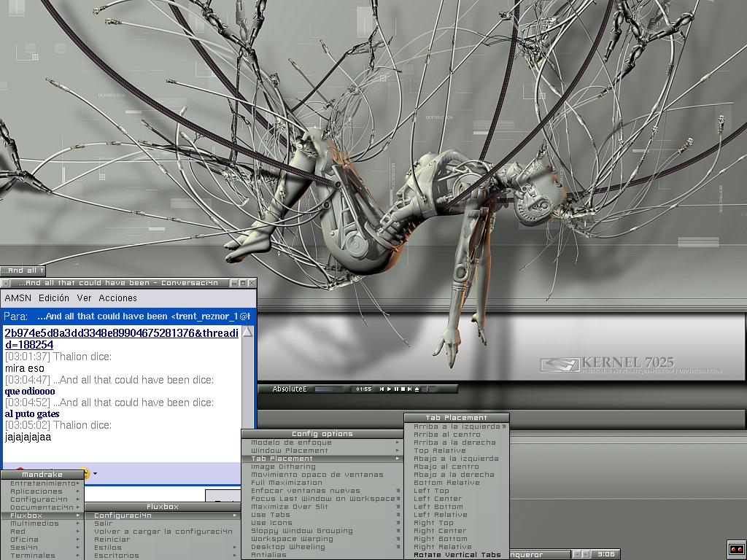Click the eject icon in the AbsoluteE player
The height and width of the screenshot is (560, 747).
[417, 389]
